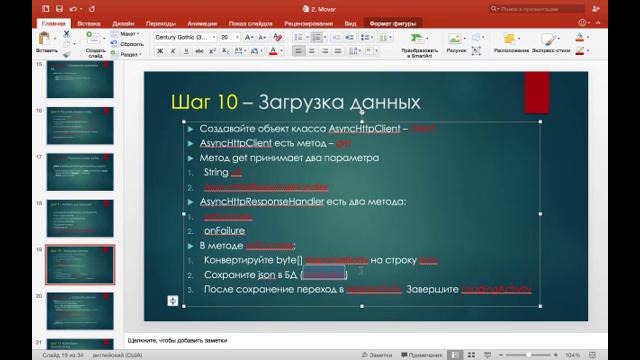
Task: Toggle bold Ж formatting
Action: coord(160,51)
